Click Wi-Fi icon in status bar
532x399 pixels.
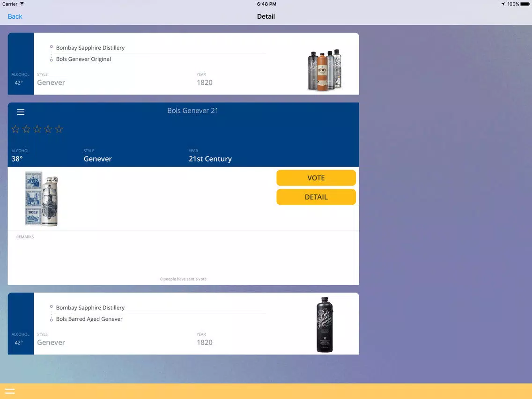tap(22, 4)
